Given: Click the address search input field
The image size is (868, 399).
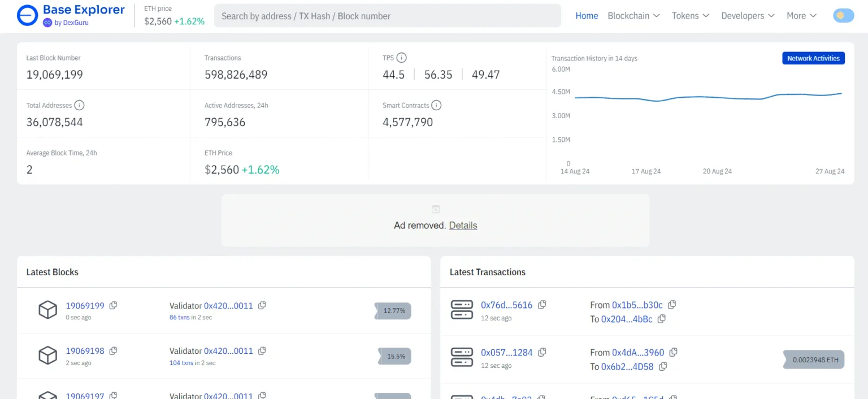Looking at the screenshot, I should click(x=387, y=16).
